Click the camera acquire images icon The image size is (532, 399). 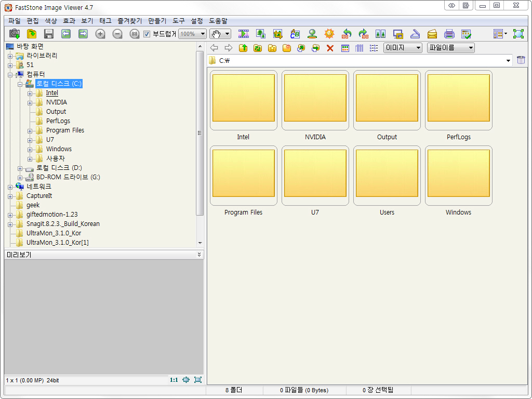tap(15, 34)
